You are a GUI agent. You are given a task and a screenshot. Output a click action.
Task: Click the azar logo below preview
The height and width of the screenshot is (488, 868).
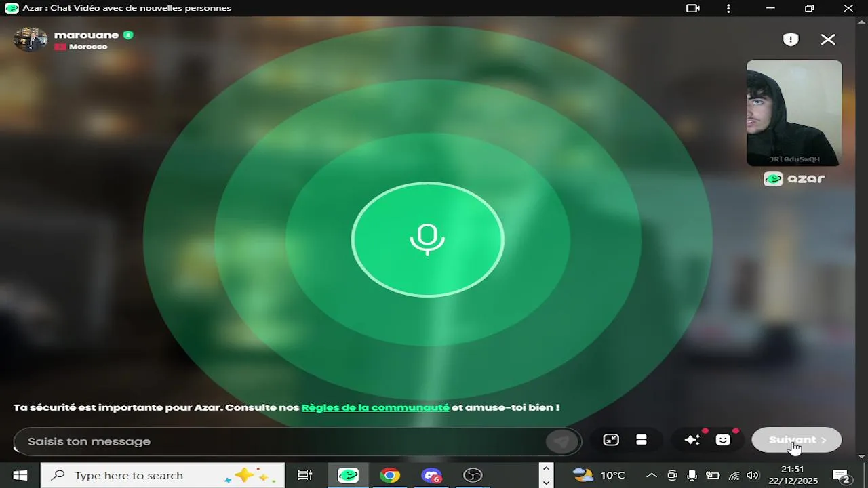[794, 179]
